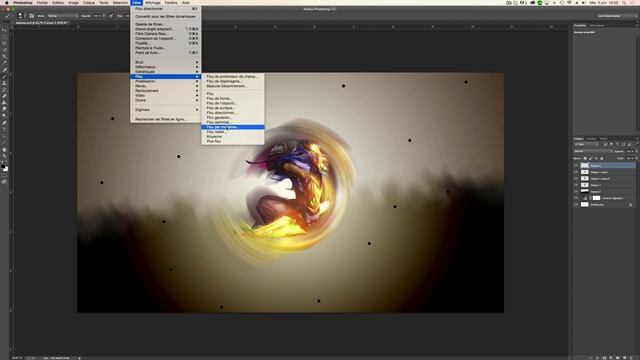The image size is (640, 360).
Task: Toggle lock image pixels brush icon
Action: (591, 158)
